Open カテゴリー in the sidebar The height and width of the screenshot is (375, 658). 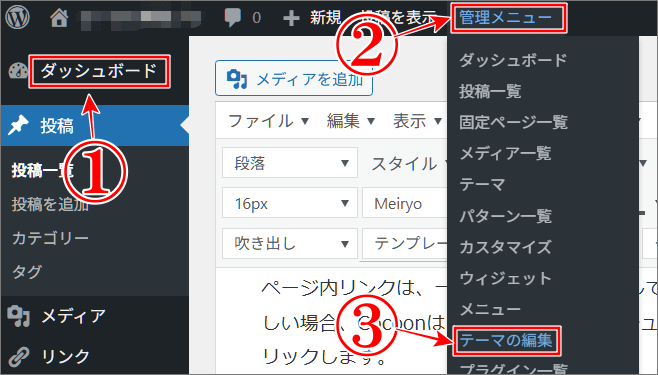(50, 238)
